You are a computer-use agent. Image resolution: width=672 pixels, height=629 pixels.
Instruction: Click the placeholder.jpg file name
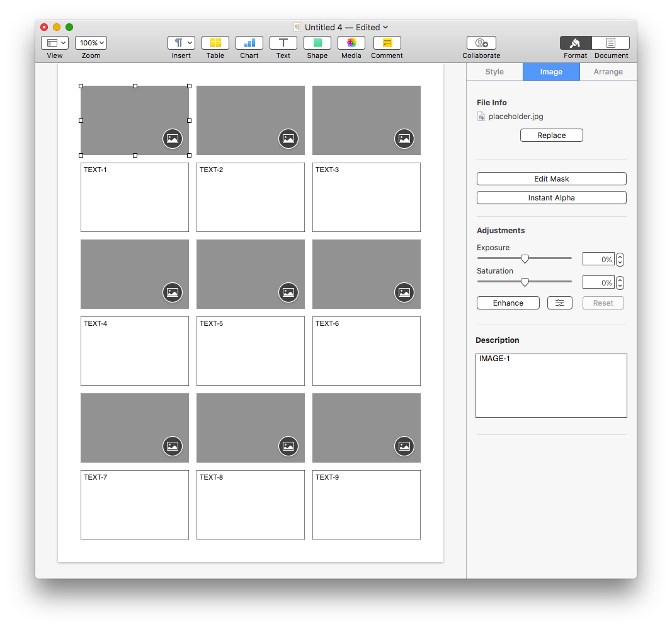pyautogui.click(x=516, y=116)
